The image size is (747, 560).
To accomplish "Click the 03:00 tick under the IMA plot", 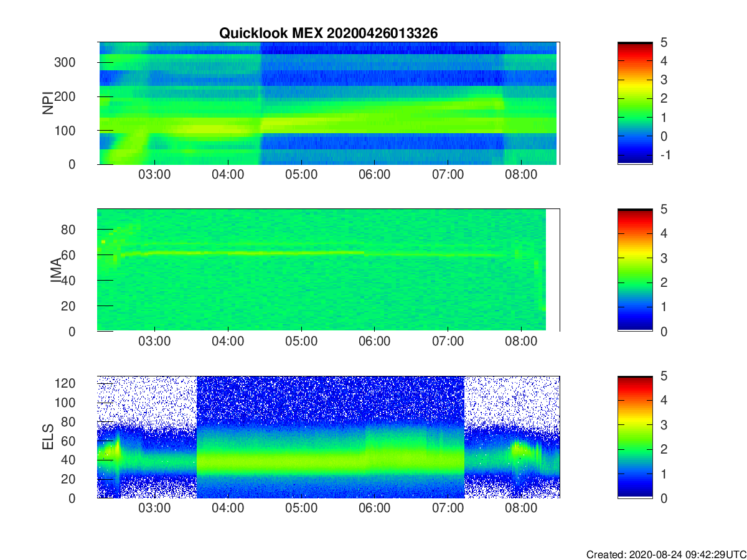I will pos(154,342).
